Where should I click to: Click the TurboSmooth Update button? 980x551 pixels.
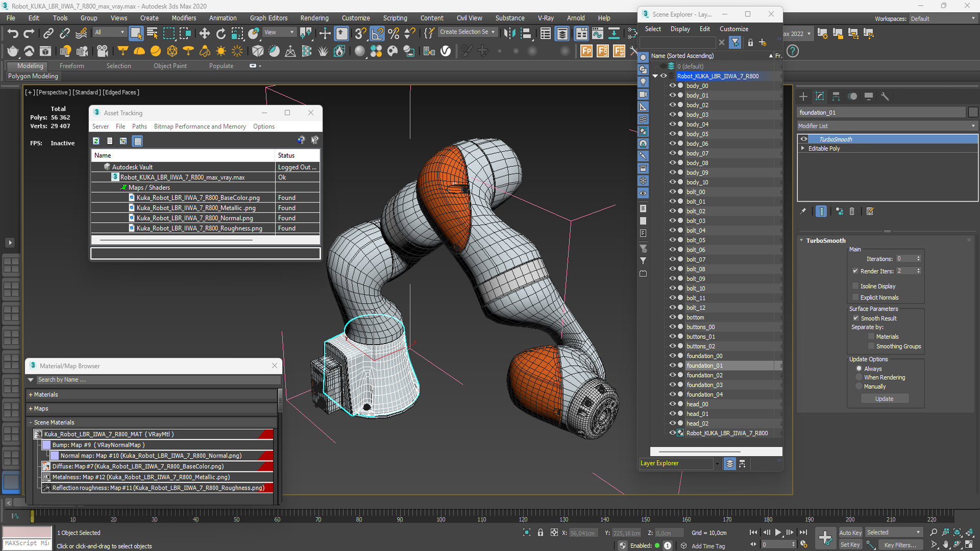(884, 399)
